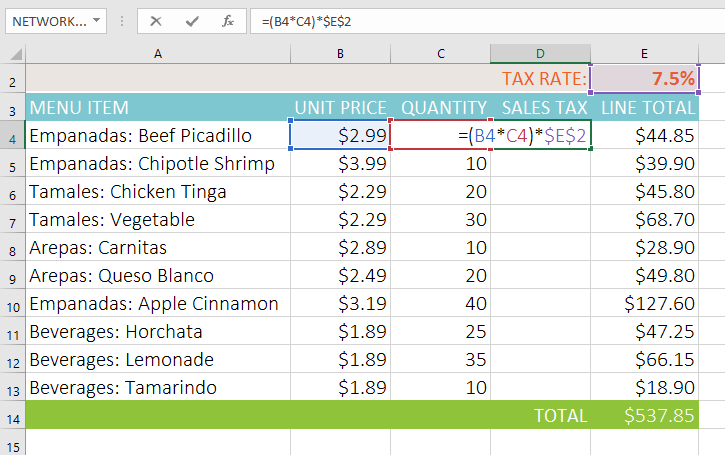This screenshot has width=725, height=455.
Task: Select column A header
Action: 157,53
